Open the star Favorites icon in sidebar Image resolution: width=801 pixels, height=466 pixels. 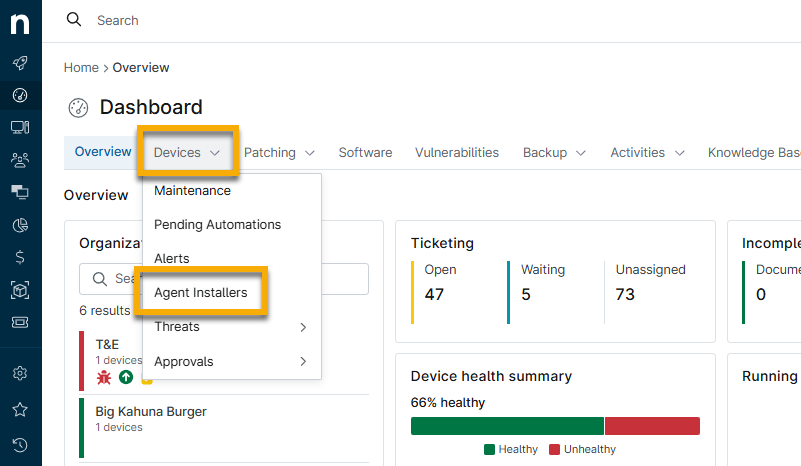click(20, 409)
